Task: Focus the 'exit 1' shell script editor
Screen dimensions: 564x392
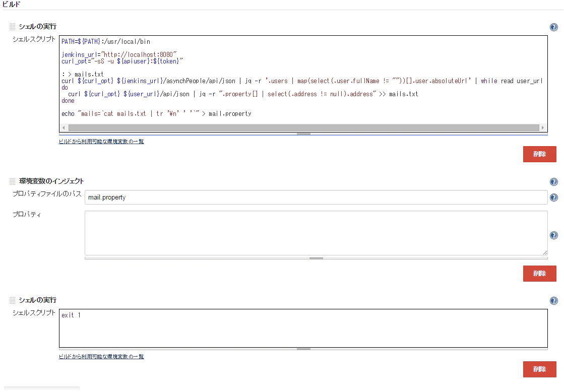Action: click(303, 328)
